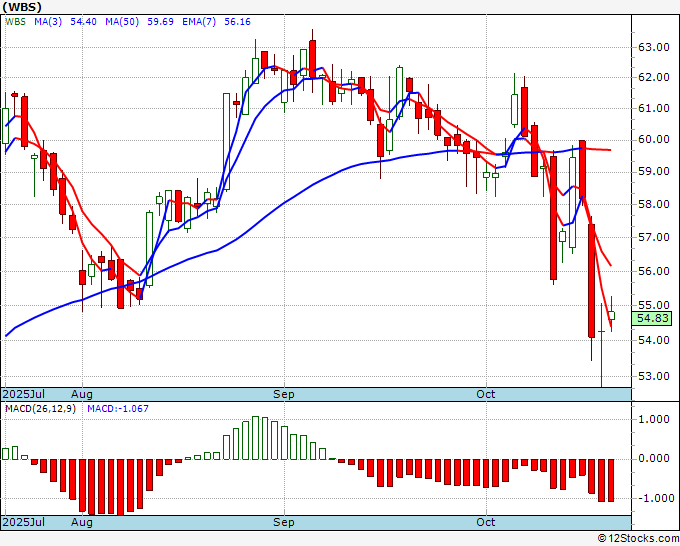Click the current price tag 54.83
The width and height of the screenshot is (680, 546).
652,318
